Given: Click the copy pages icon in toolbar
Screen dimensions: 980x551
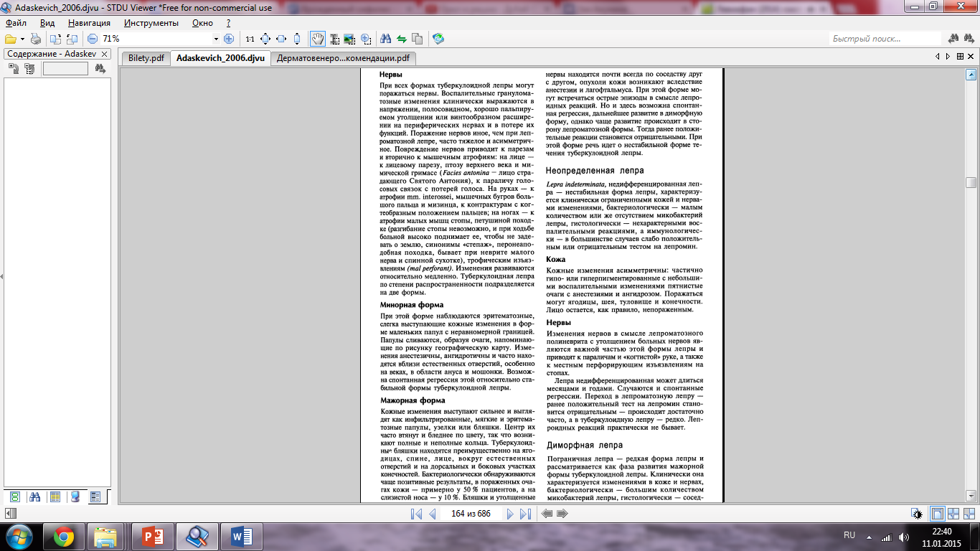Looking at the screenshot, I should (418, 39).
